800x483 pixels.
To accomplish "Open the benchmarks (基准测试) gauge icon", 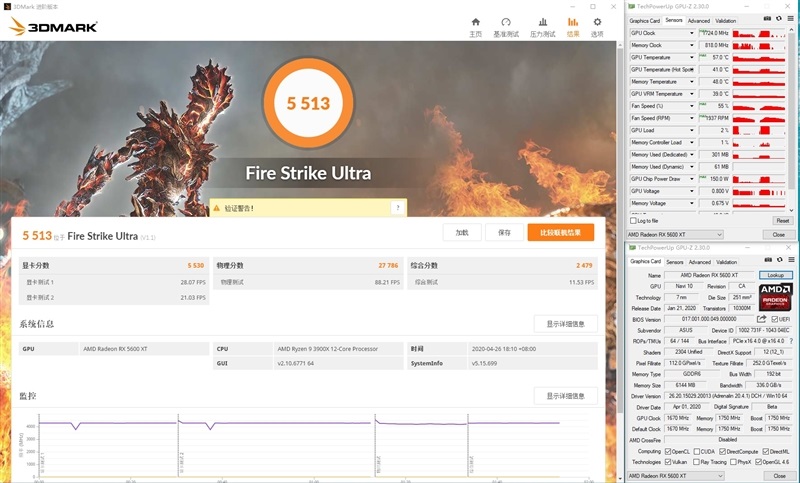I will (x=506, y=25).
